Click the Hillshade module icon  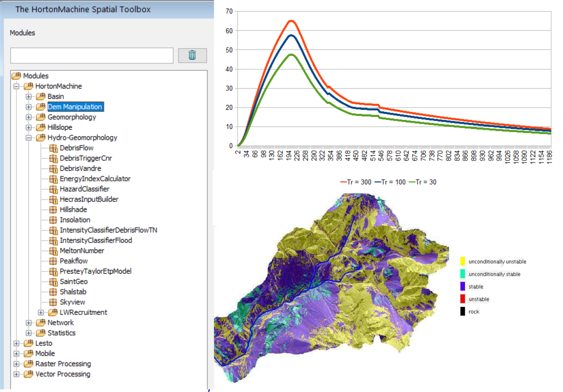[x=53, y=210]
